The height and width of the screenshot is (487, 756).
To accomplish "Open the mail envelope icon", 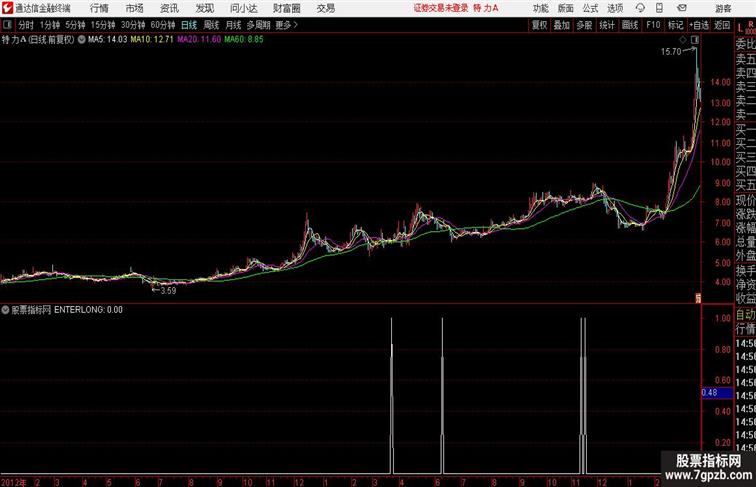I will [x=682, y=8].
